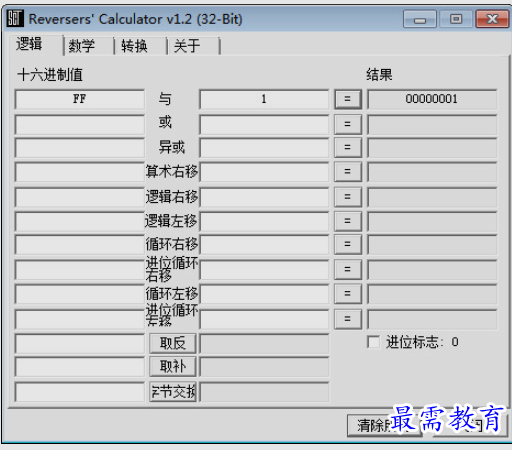
Task: Select the 逻辑 tab
Action: point(36,44)
